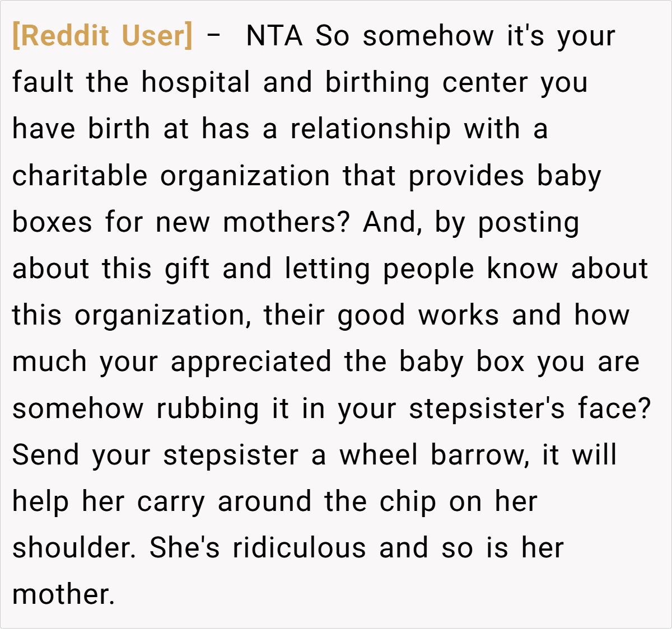Click the phrase 'letting people know'
Viewport: 672px width, 629px height.
point(421,269)
